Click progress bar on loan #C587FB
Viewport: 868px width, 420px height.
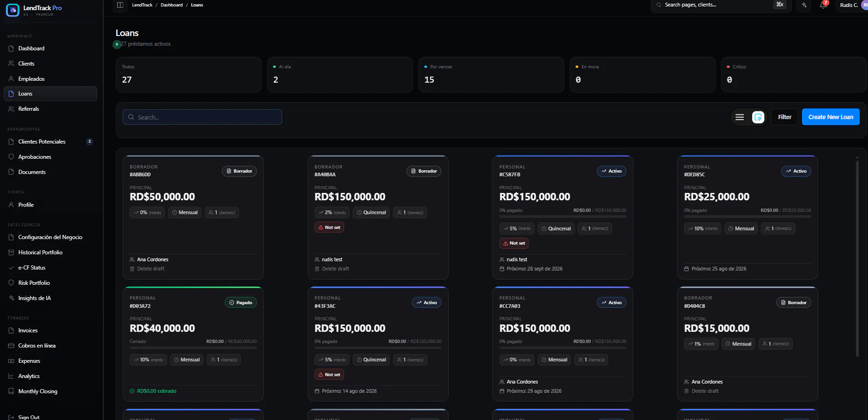pos(563,216)
